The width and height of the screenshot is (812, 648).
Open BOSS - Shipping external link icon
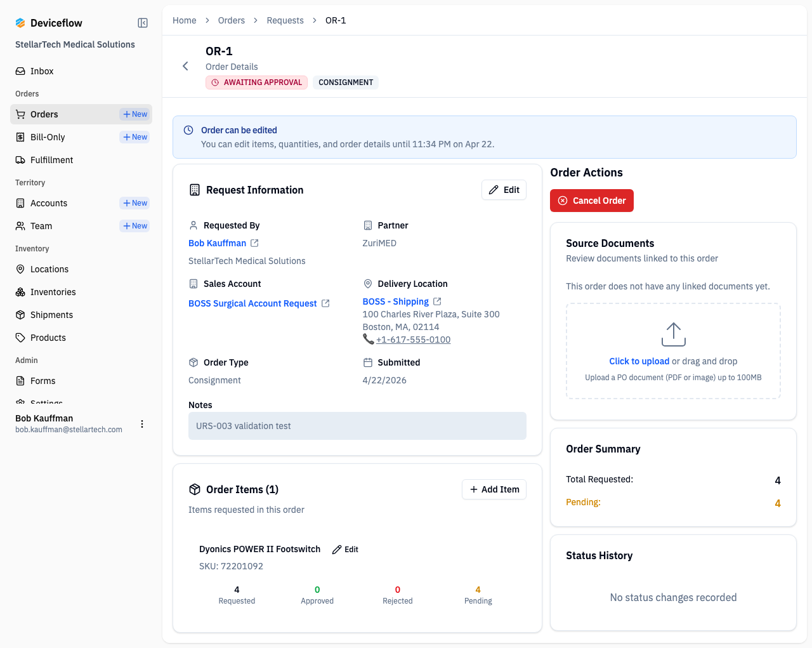[437, 301]
